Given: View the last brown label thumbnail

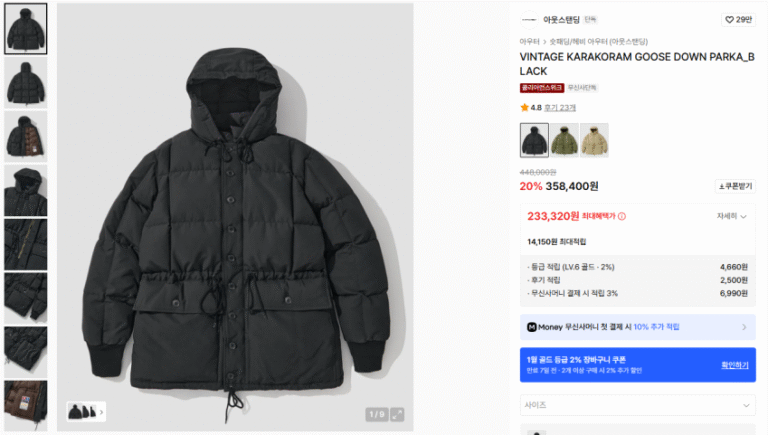Looking at the screenshot, I should click(26, 406).
